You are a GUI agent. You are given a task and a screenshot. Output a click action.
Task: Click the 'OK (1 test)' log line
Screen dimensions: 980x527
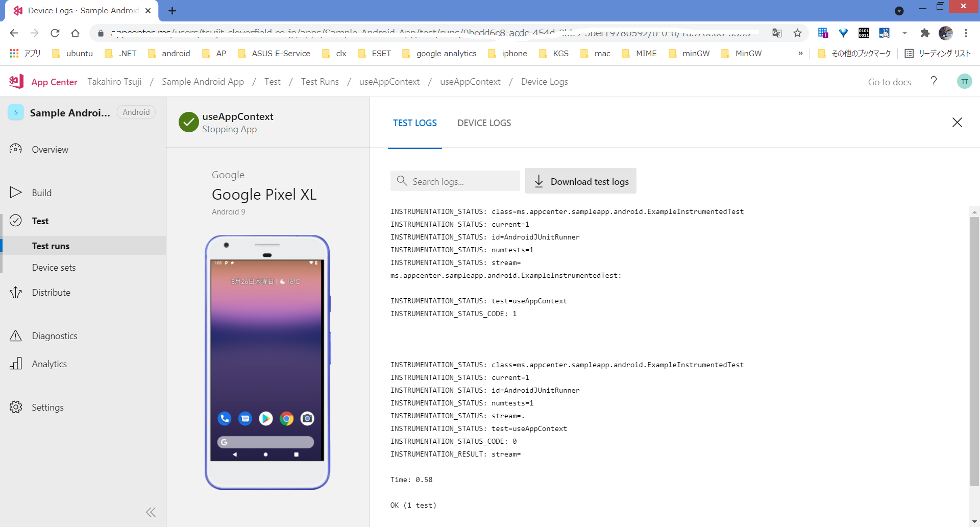pos(413,505)
